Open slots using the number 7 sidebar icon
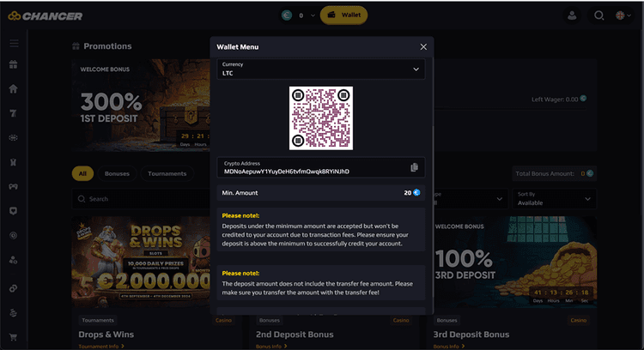 pyautogui.click(x=14, y=113)
